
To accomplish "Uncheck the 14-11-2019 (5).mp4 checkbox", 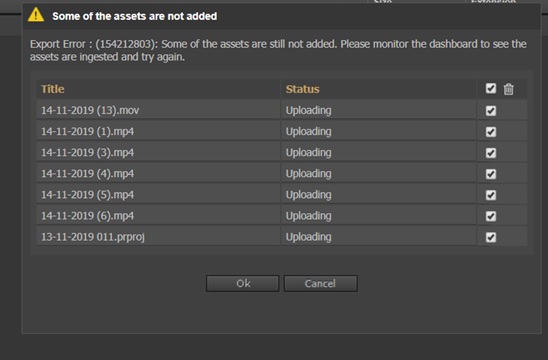I will 491,195.
